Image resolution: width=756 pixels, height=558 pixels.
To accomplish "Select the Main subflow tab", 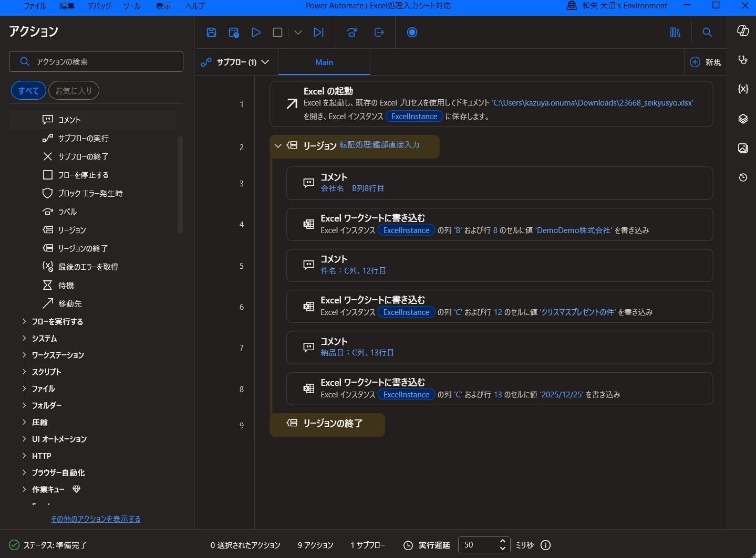I will (x=324, y=62).
